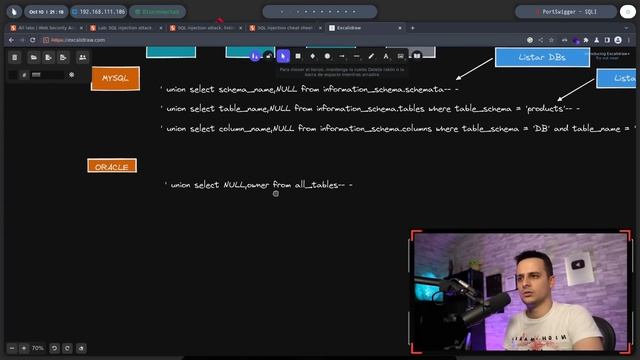The image size is (640, 360).
Task: Click the table_name union select text line
Action: [370, 109]
